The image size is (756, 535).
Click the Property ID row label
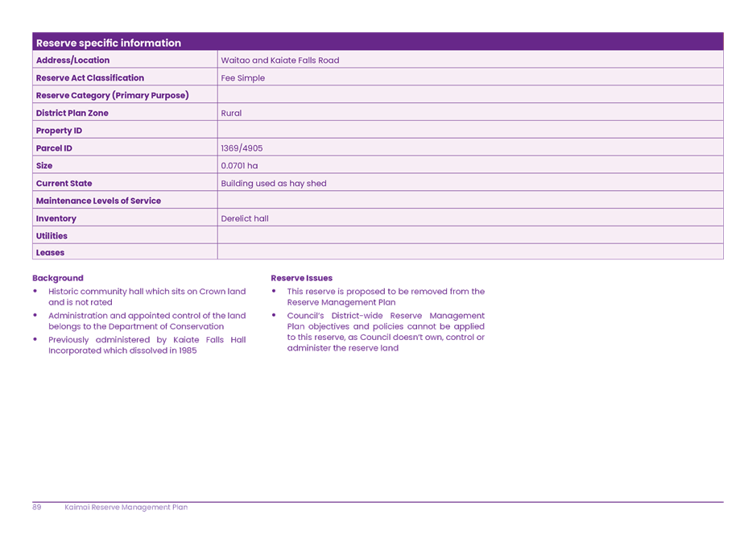coord(58,130)
